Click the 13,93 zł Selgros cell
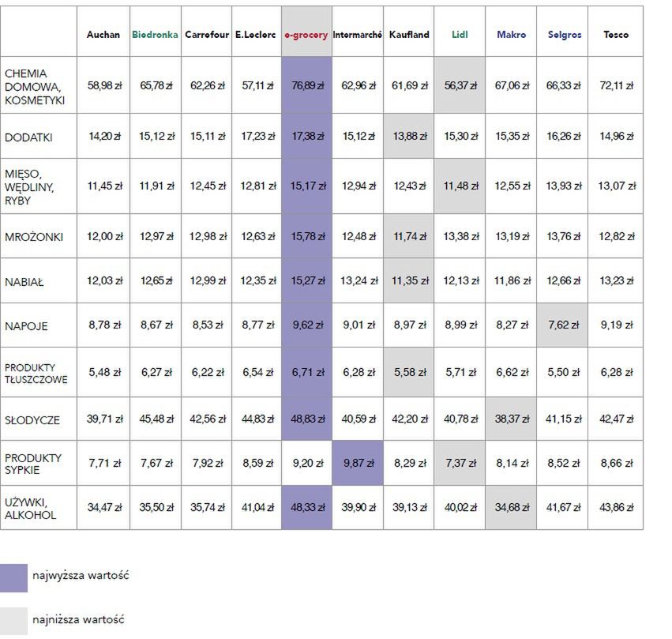672x639 pixels. tap(562, 186)
